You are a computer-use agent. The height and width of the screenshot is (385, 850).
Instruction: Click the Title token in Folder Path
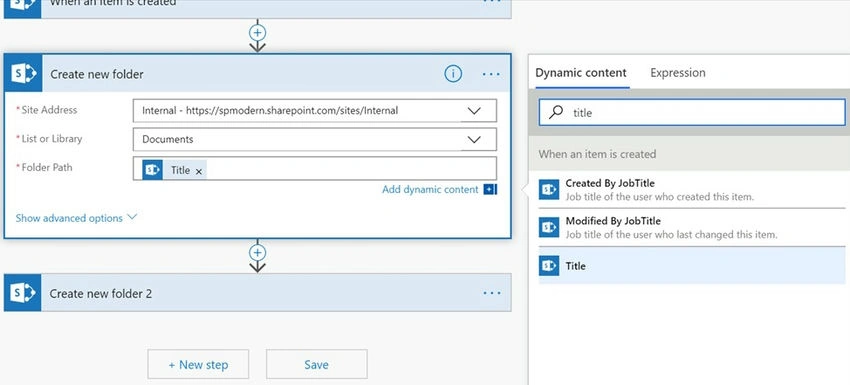point(175,170)
